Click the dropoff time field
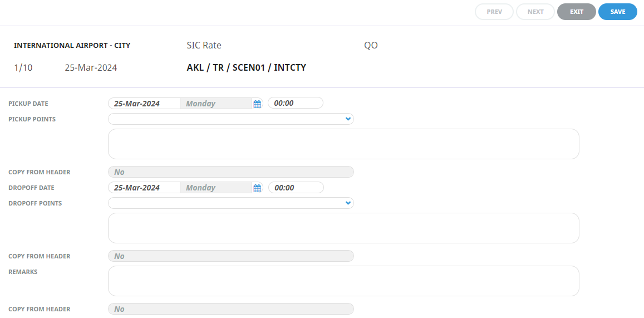Viewport: 644px width, 318px height. click(x=295, y=188)
